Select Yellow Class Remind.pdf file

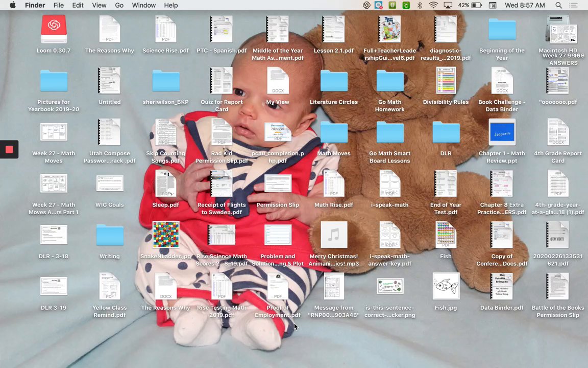110,286
